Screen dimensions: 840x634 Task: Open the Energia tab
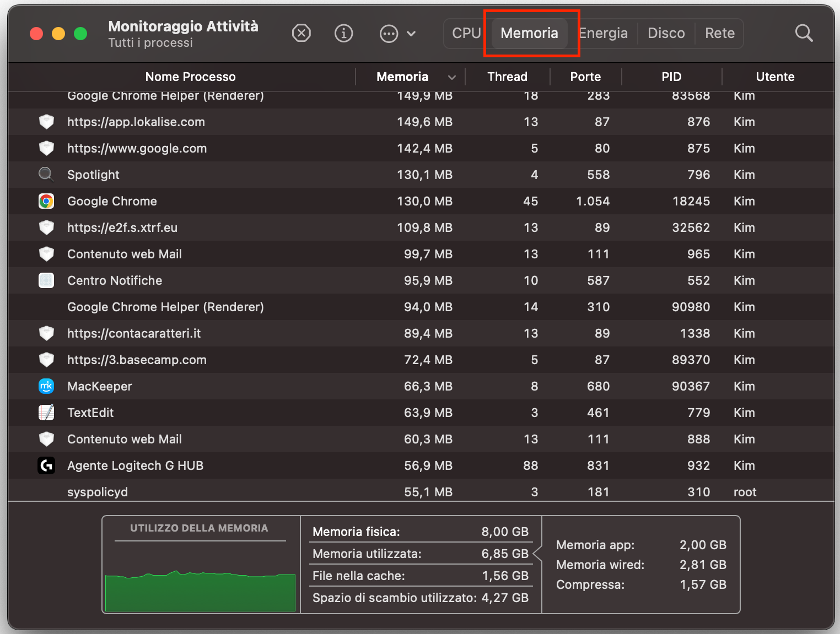pyautogui.click(x=603, y=33)
